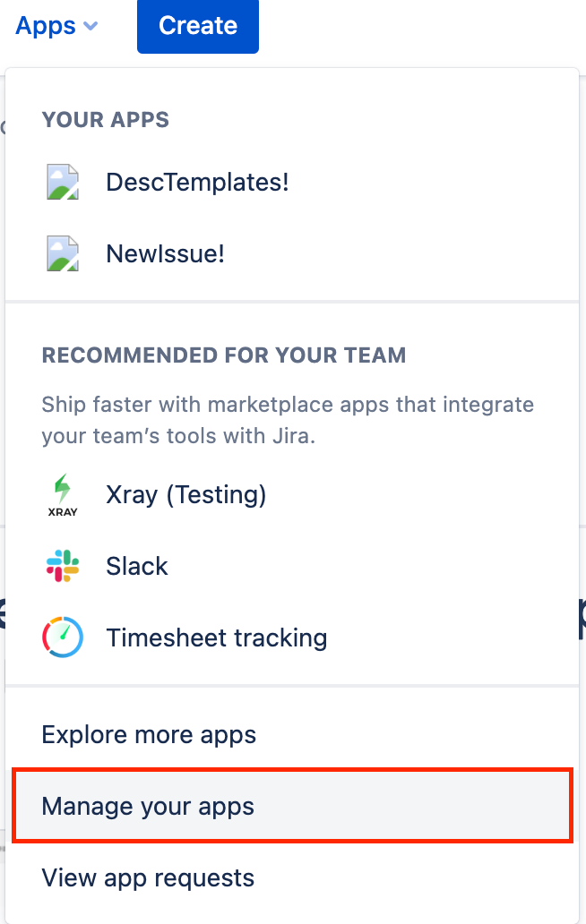The height and width of the screenshot is (924, 586).
Task: Open the DescTemplates! app entry
Action: (197, 183)
